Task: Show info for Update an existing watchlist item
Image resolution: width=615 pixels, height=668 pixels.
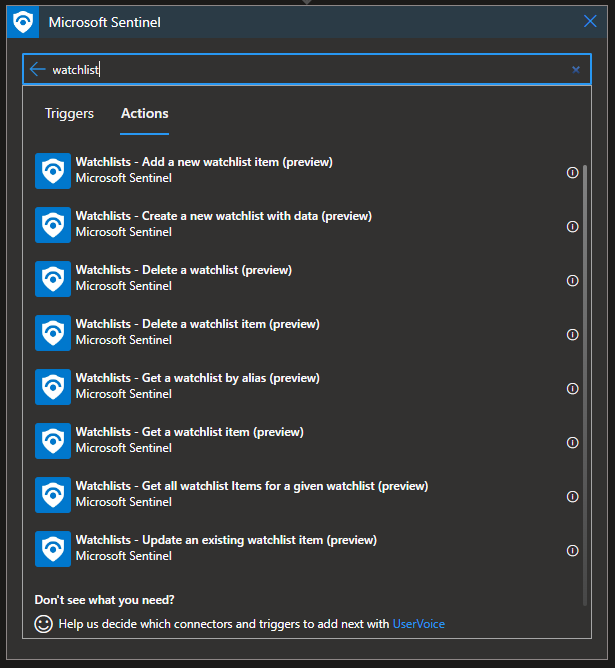Action: [x=572, y=550]
